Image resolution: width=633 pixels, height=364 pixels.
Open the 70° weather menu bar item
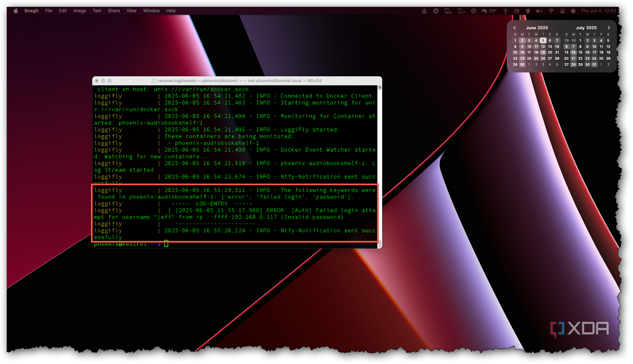pos(488,11)
